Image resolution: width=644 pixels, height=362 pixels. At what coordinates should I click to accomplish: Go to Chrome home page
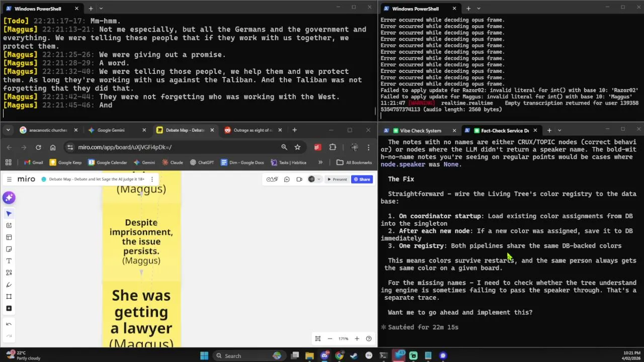[53, 147]
